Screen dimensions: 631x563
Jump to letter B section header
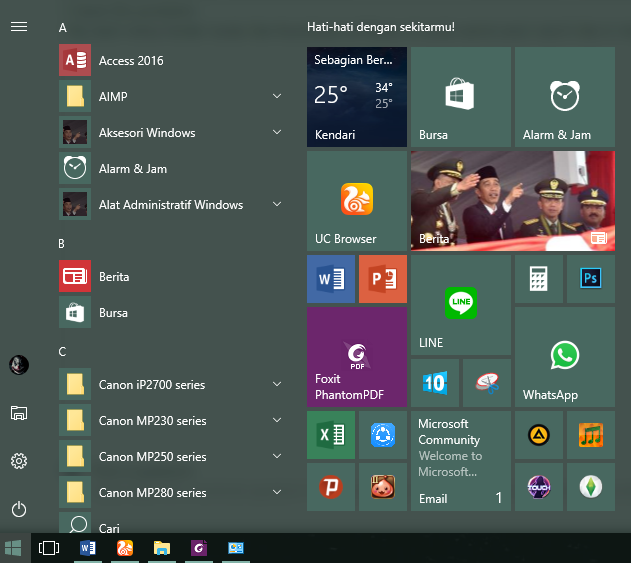62,244
